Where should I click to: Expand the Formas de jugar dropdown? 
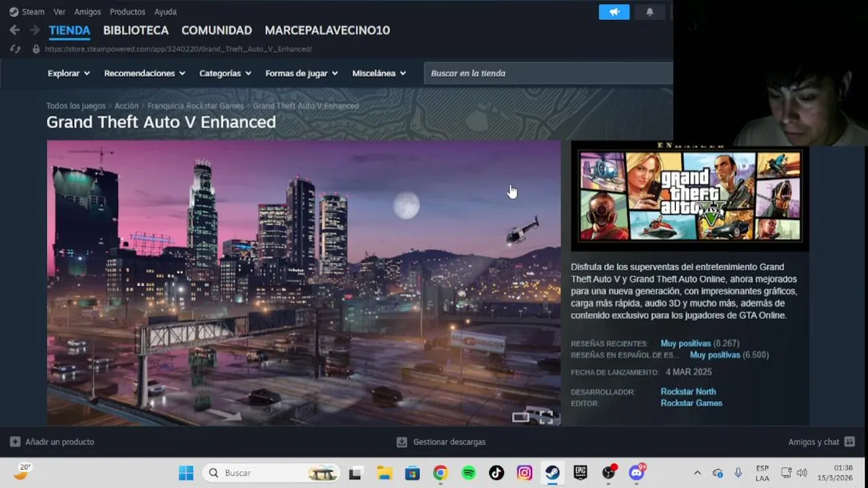pyautogui.click(x=302, y=73)
